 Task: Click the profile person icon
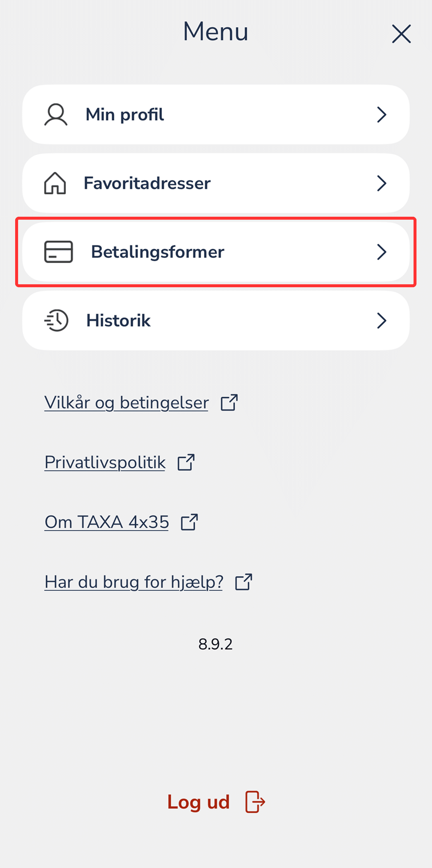pyautogui.click(x=56, y=114)
